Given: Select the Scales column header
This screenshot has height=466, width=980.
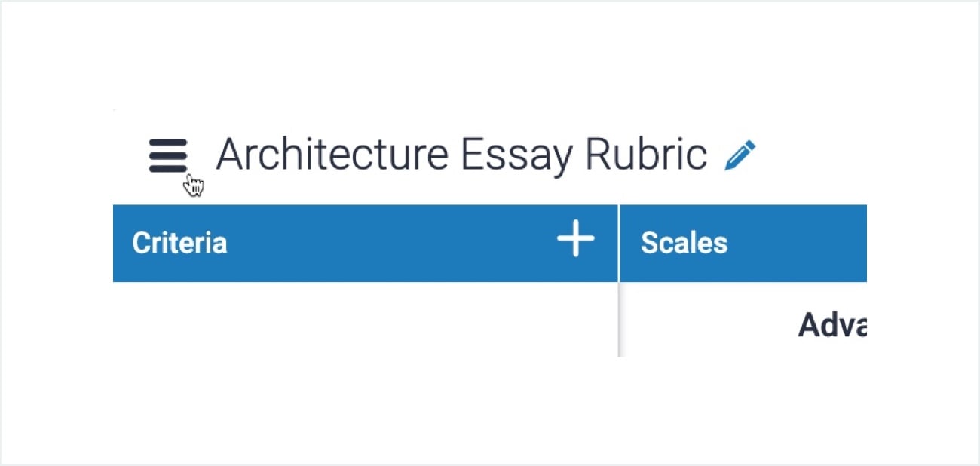Looking at the screenshot, I should click(x=683, y=242).
